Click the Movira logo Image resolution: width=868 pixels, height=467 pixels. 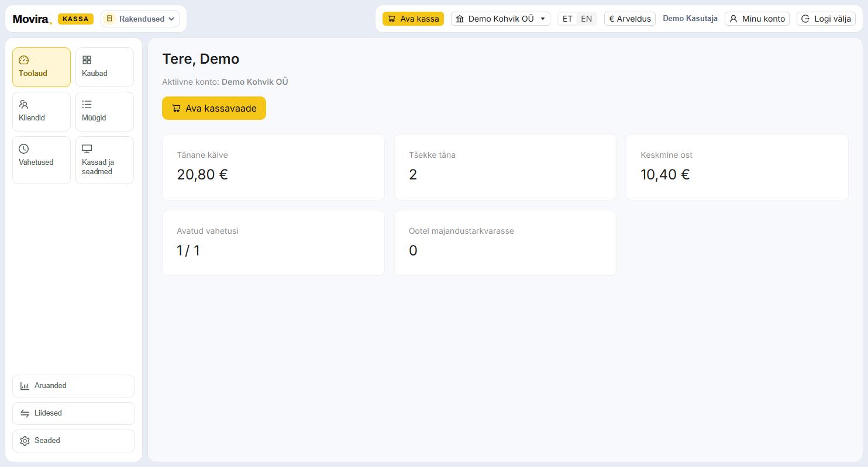tap(32, 19)
